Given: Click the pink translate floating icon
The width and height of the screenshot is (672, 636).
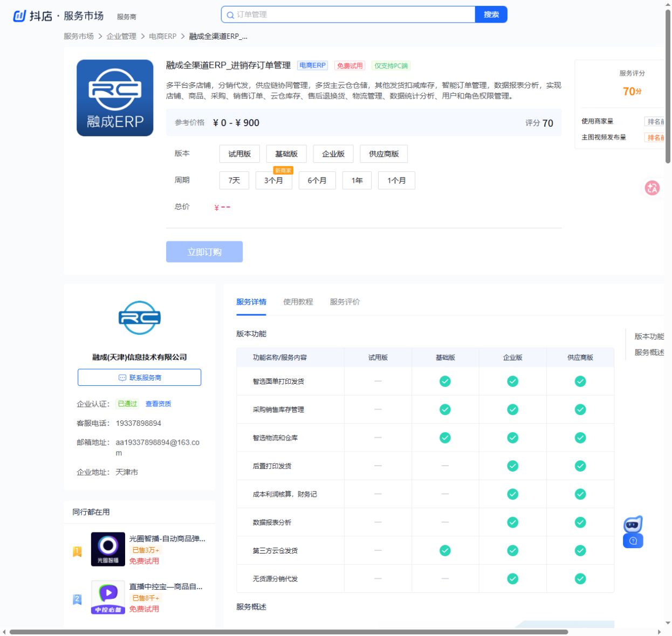Looking at the screenshot, I should tap(652, 188).
